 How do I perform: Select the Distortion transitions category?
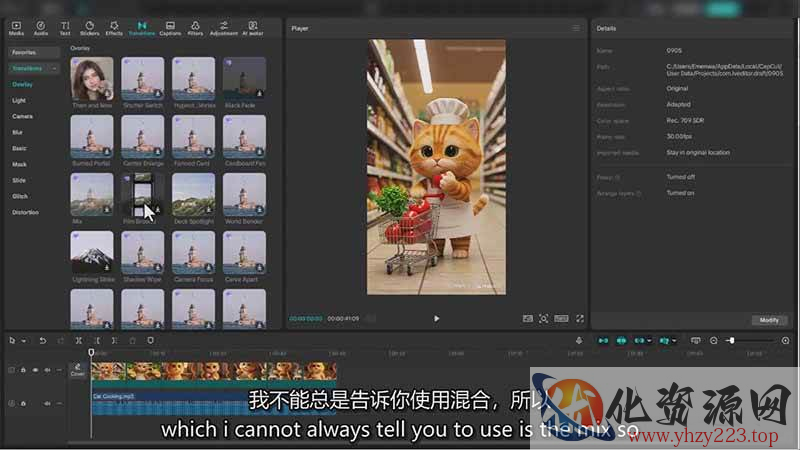(26, 212)
